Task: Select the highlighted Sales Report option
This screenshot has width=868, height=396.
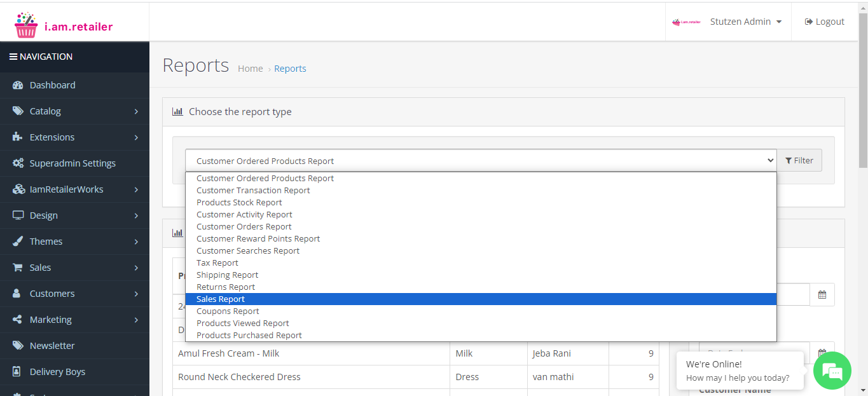Action: tap(481, 299)
